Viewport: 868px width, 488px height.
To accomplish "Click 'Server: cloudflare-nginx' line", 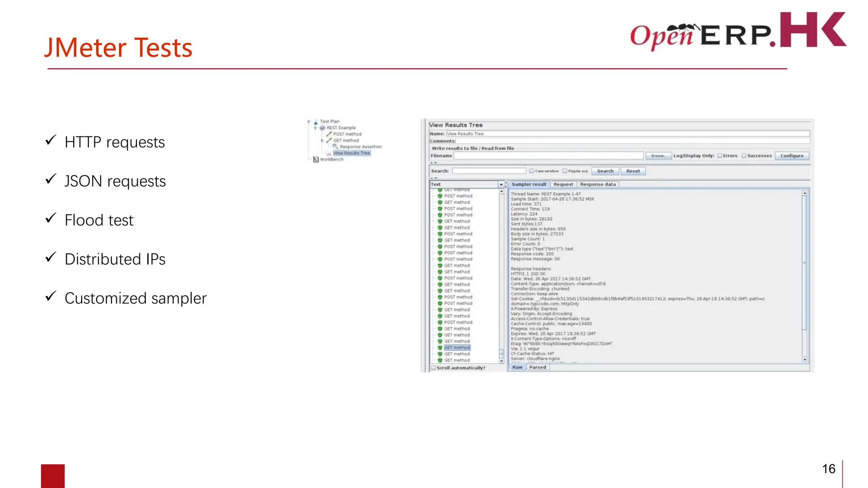I will point(535,359).
